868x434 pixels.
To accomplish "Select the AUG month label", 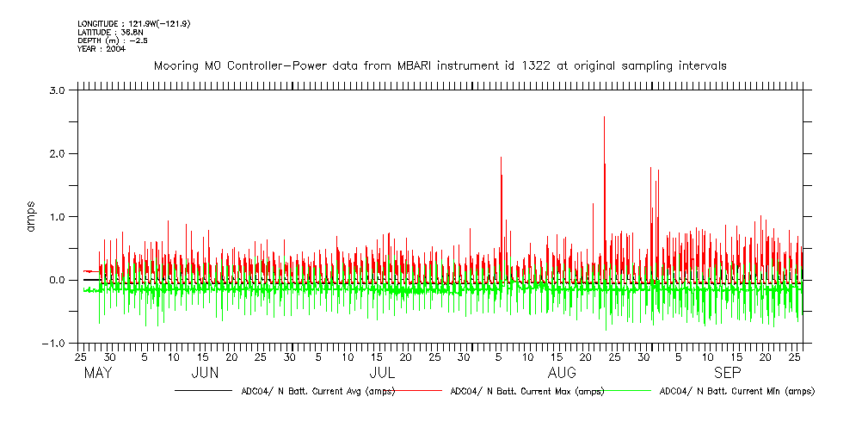I will 562,373.
